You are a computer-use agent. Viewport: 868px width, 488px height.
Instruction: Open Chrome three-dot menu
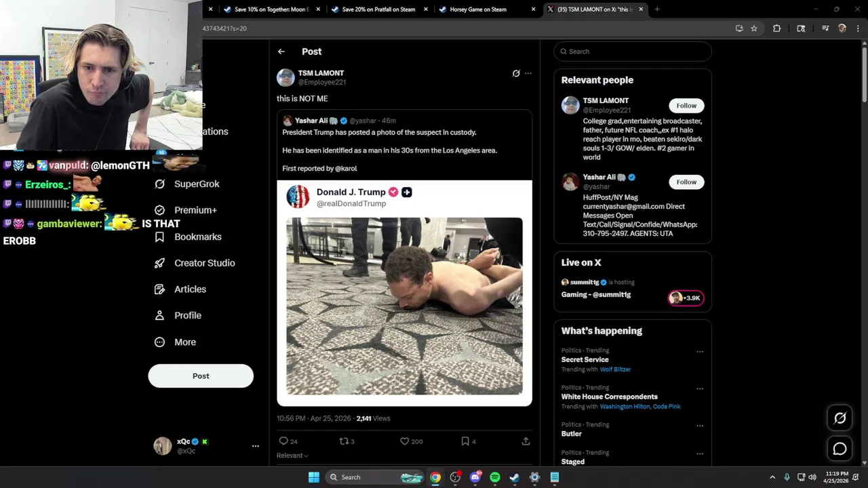(858, 28)
